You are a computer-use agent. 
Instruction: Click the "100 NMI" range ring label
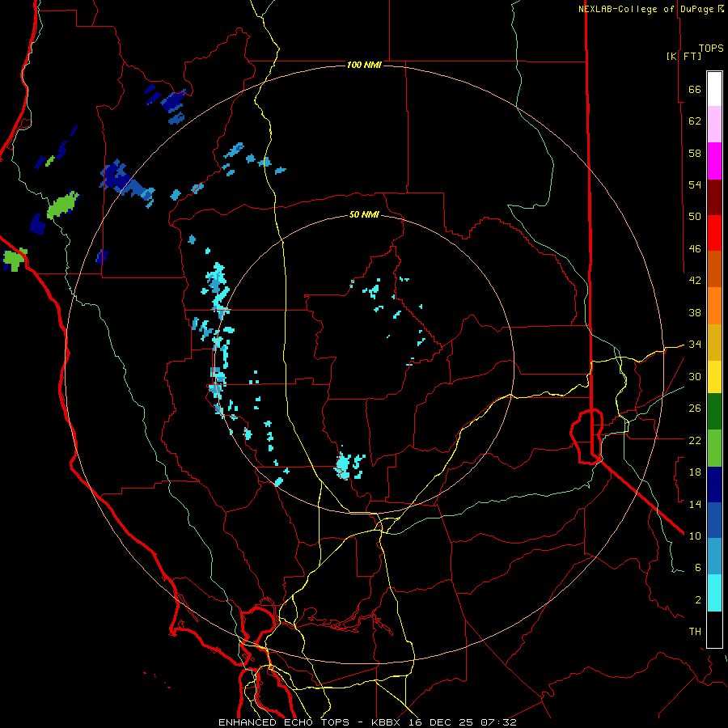click(364, 65)
